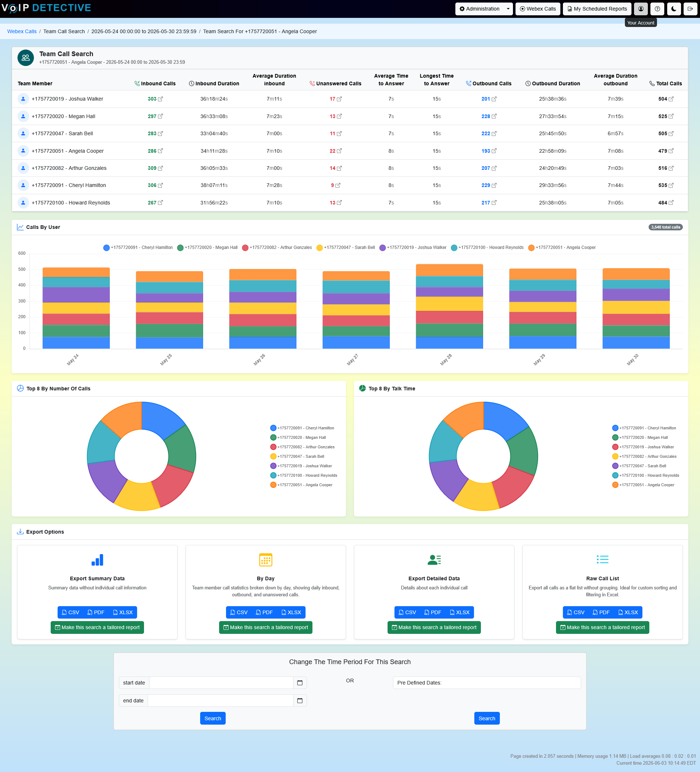Open Sarah Bell's 11 unanswered calls link

point(335,134)
